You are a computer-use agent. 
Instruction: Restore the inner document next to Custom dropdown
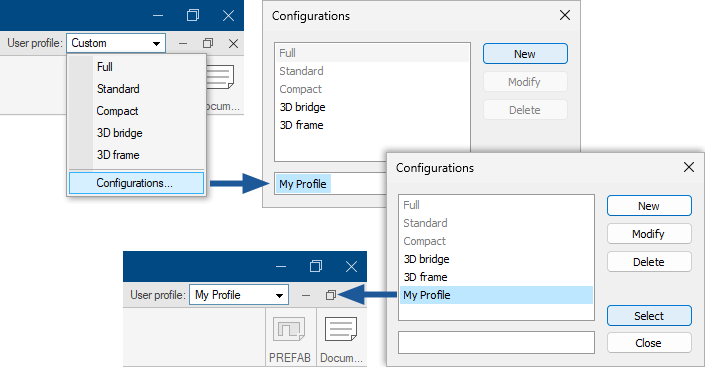point(208,44)
